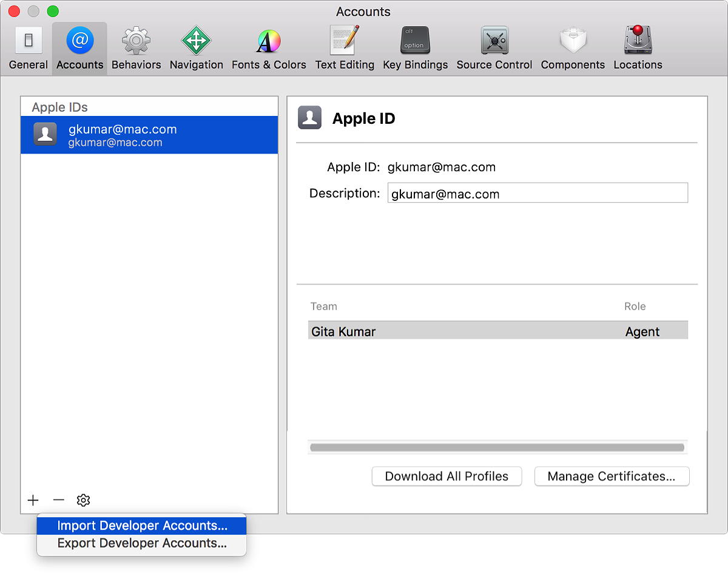
Task: Click the Apple IDs list heading
Action: point(59,107)
